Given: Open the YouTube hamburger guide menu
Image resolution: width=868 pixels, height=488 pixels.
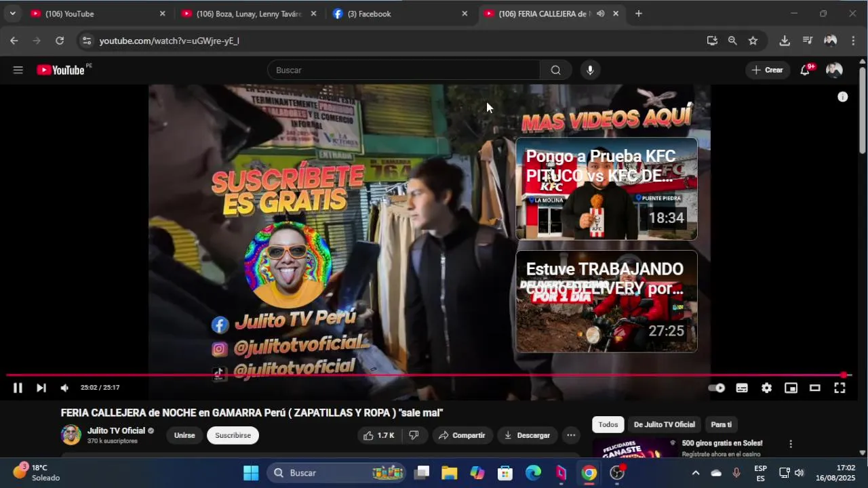Looking at the screenshot, I should pyautogui.click(x=18, y=70).
